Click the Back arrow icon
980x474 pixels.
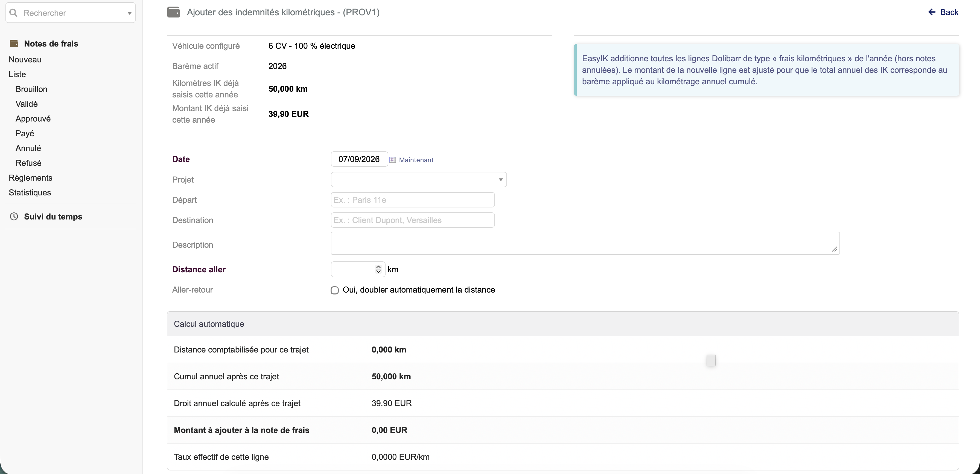coord(932,12)
